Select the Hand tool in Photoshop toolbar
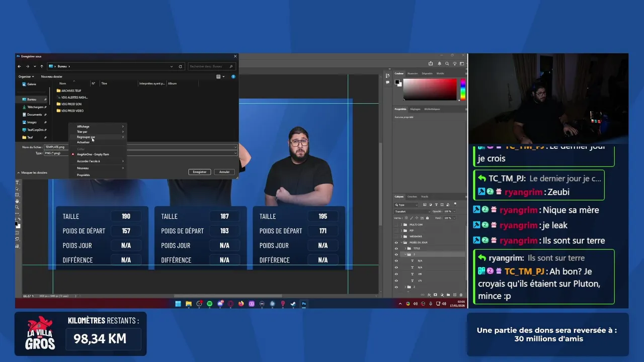The width and height of the screenshot is (644, 362). tap(17, 201)
